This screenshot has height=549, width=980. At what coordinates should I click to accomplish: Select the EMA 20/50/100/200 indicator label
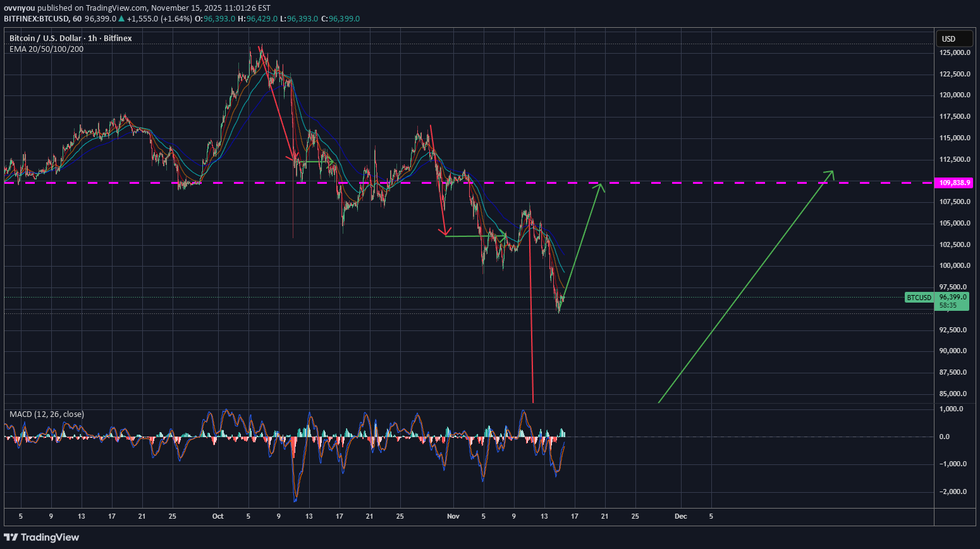(x=46, y=49)
